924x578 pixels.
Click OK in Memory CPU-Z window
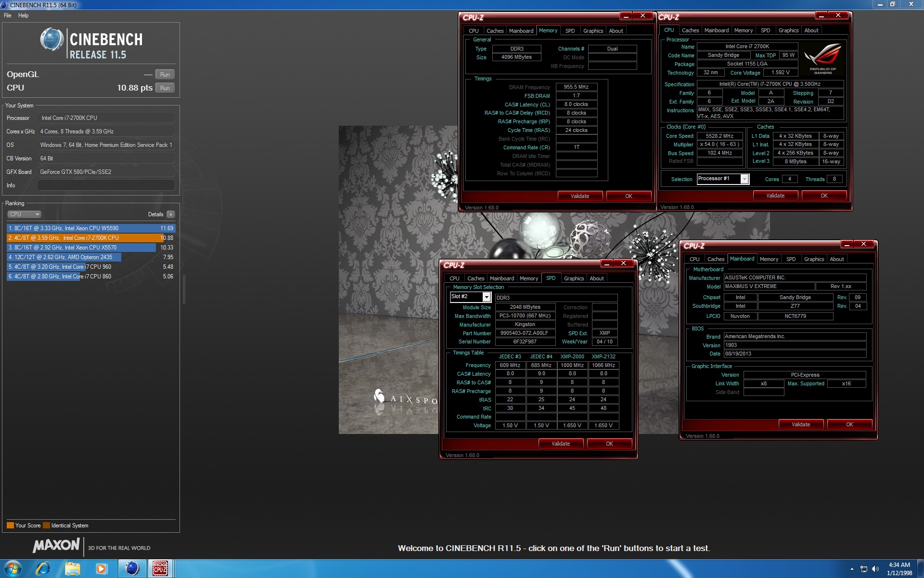[629, 196]
